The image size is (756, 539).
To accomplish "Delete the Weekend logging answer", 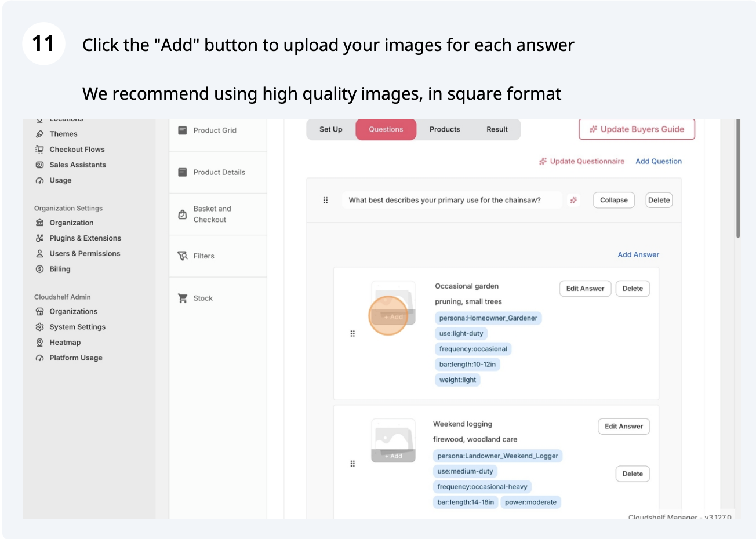I will [633, 474].
